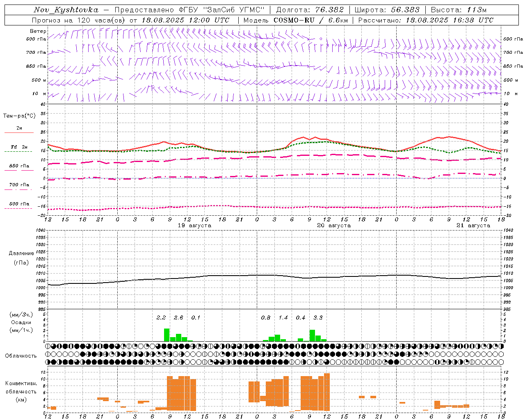Click the 'Ветер' wind panel label
The height and width of the screenshot is (420, 525).
(x=38, y=31)
